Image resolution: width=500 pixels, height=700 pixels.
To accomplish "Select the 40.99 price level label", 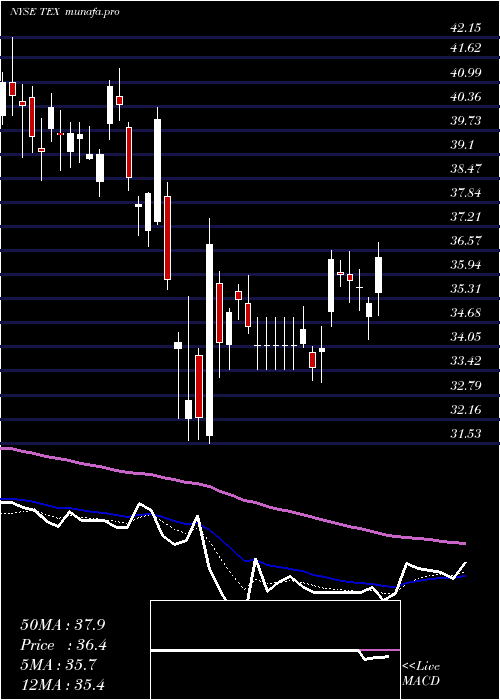I will click(465, 72).
